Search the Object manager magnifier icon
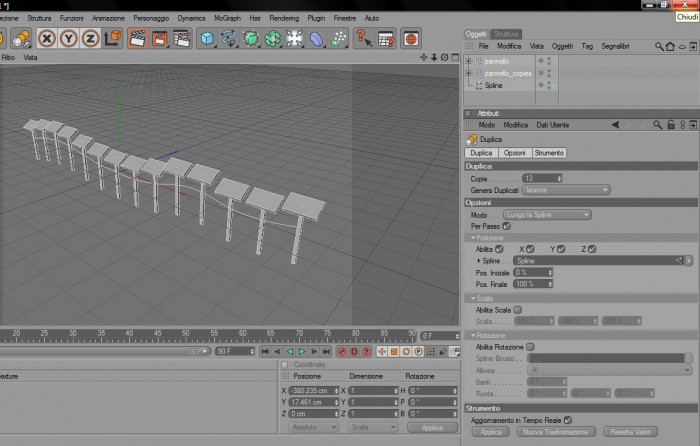This screenshot has width=700, height=446. pos(659,46)
